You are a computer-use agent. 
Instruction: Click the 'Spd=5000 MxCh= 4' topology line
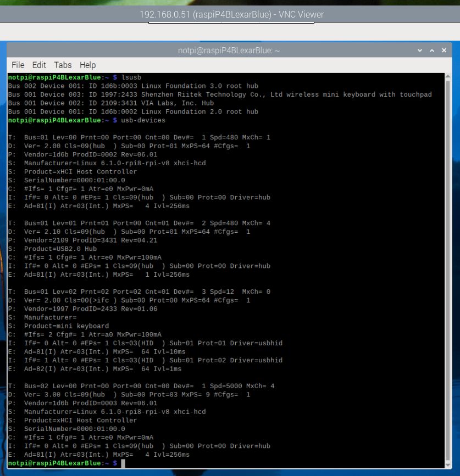coord(141,386)
